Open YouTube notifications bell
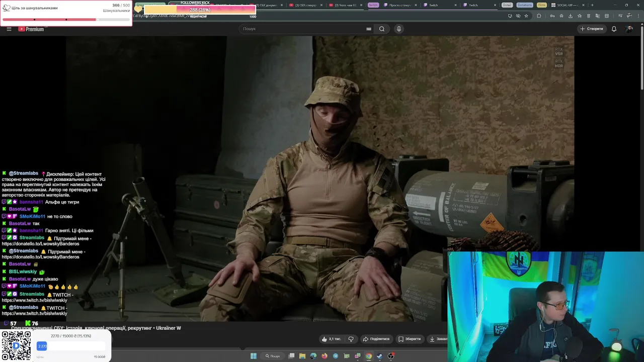The height and width of the screenshot is (362, 644). point(614,29)
